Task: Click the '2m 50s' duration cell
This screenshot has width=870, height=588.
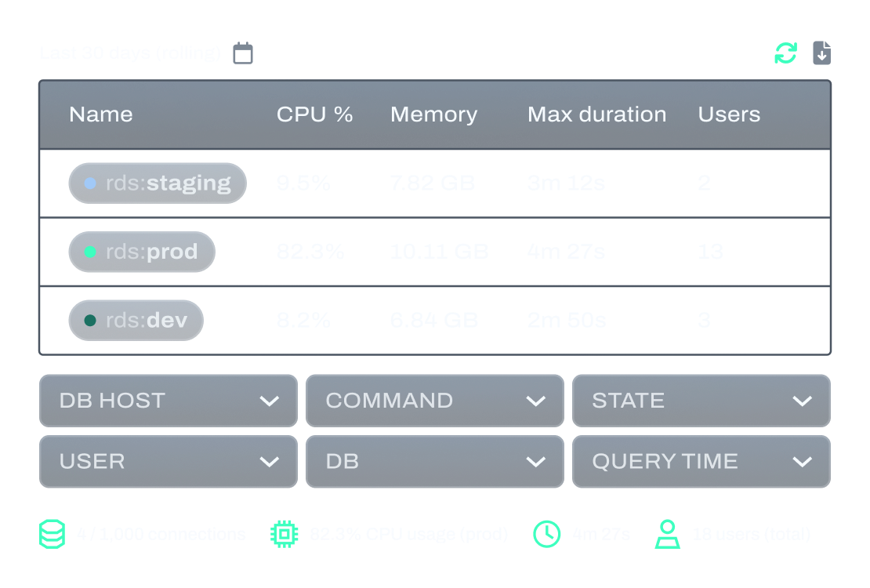Action: [567, 321]
